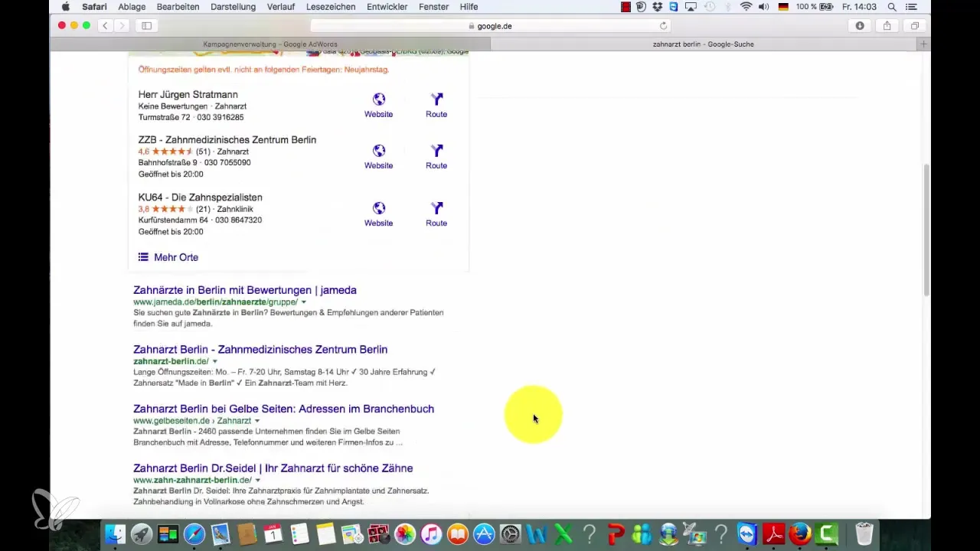Open iTunes music icon in dock
980x551 pixels.
pyautogui.click(x=431, y=533)
